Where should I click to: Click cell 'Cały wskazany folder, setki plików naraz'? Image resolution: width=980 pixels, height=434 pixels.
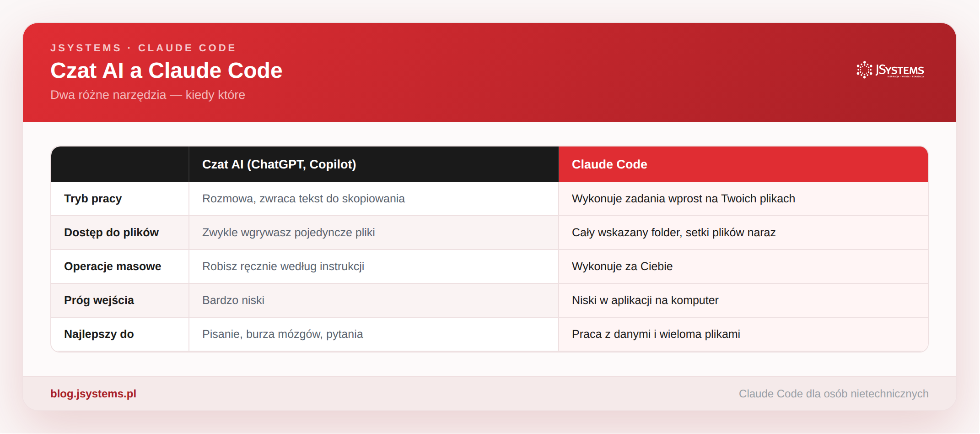[x=743, y=233]
